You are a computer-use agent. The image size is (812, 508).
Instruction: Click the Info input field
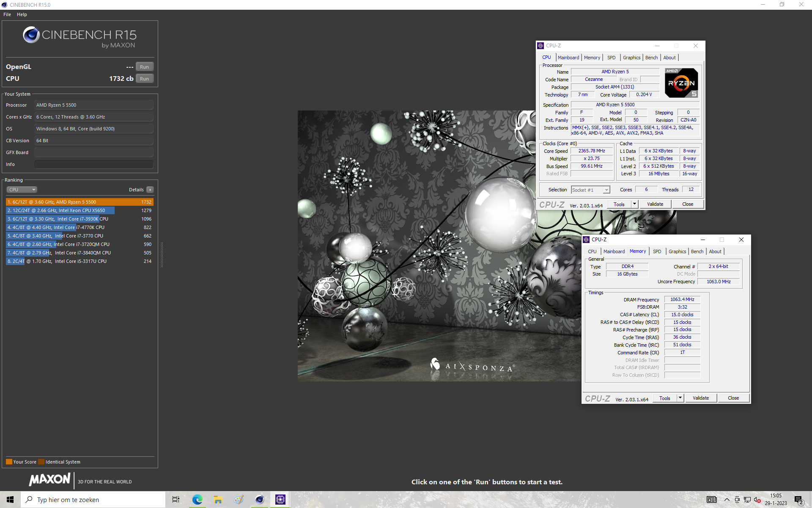pos(94,164)
